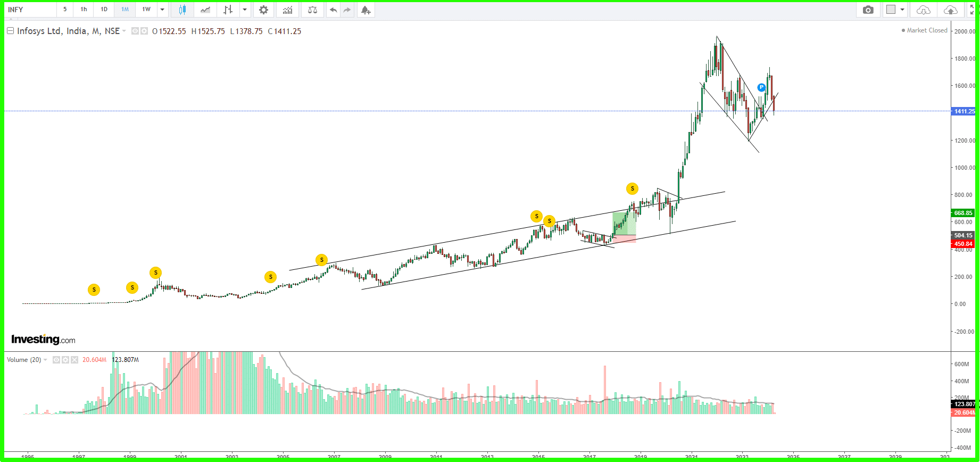Select the candlestick chart style icon
The image size is (980, 462).
pyautogui.click(x=182, y=10)
